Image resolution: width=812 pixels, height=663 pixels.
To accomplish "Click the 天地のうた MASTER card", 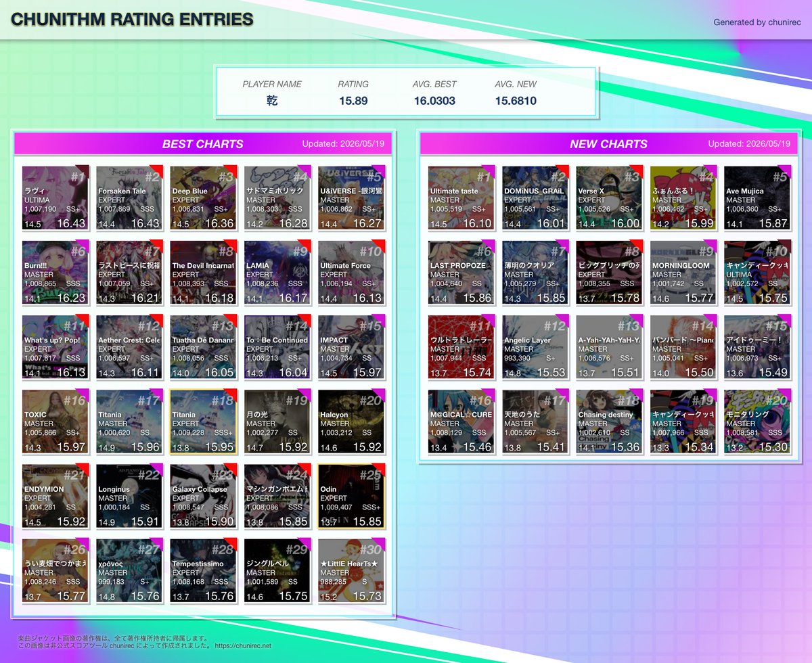I will point(536,421).
